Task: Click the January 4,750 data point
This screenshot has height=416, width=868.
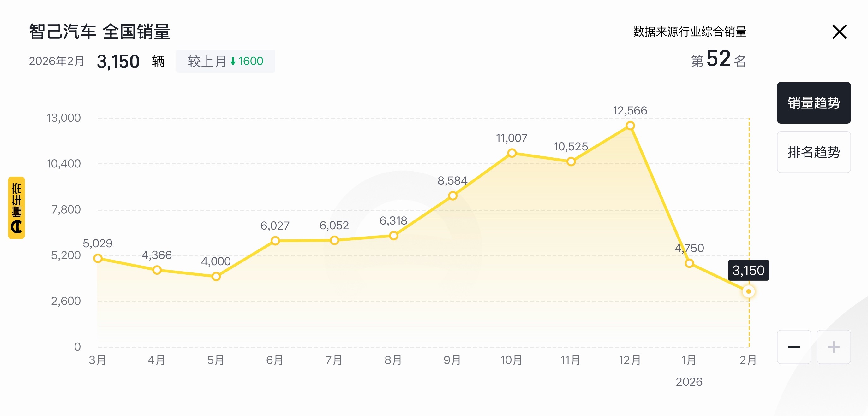Action: tap(689, 263)
